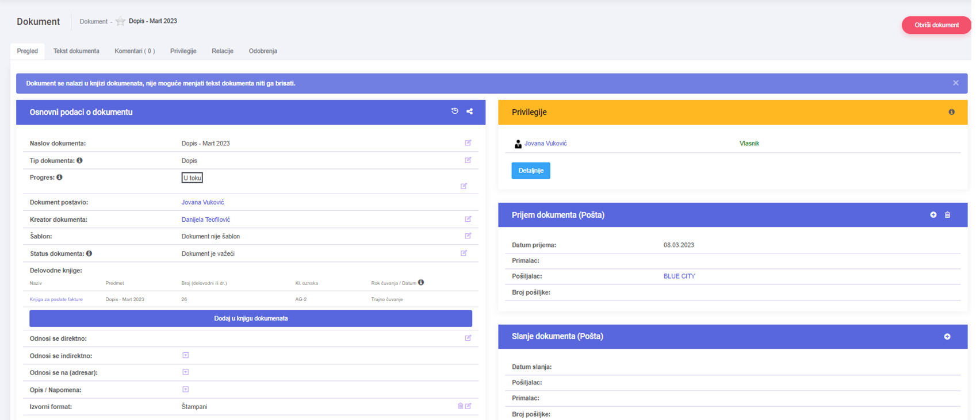This screenshot has height=420, width=980.
Task: Open the BLUE CITY sender link
Action: point(679,276)
